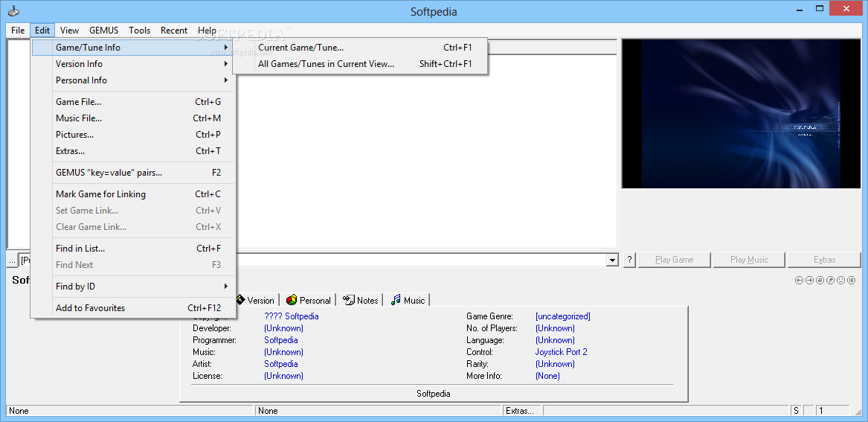Switch to the Version tab
The height and width of the screenshot is (422, 868).
[257, 300]
